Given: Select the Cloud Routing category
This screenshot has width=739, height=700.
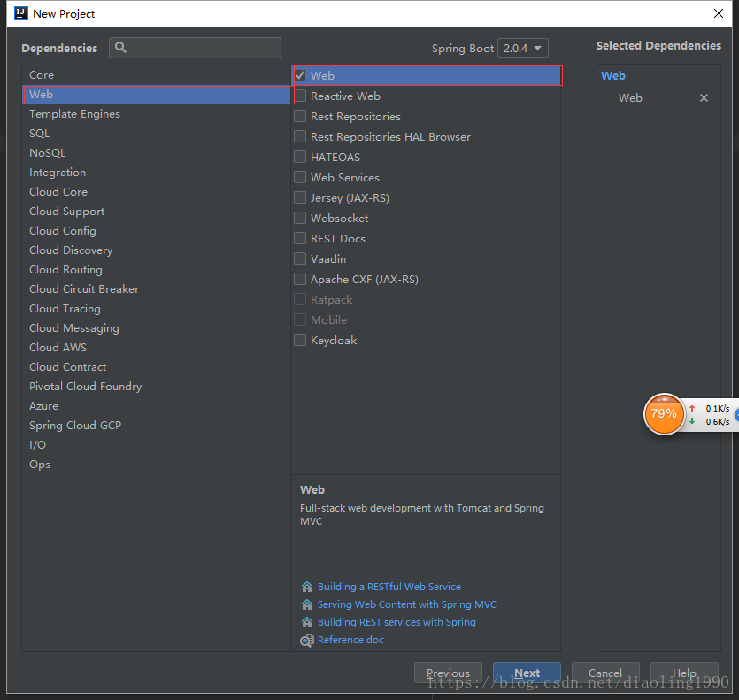Looking at the screenshot, I should 156,270.
